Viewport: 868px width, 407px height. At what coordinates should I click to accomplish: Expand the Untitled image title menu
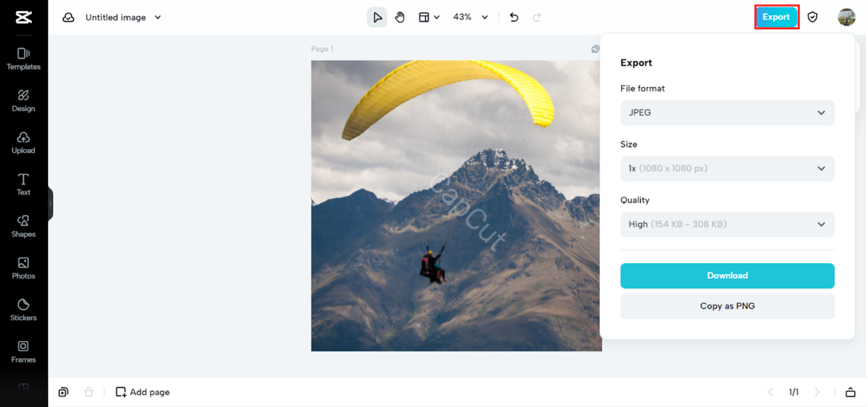158,18
